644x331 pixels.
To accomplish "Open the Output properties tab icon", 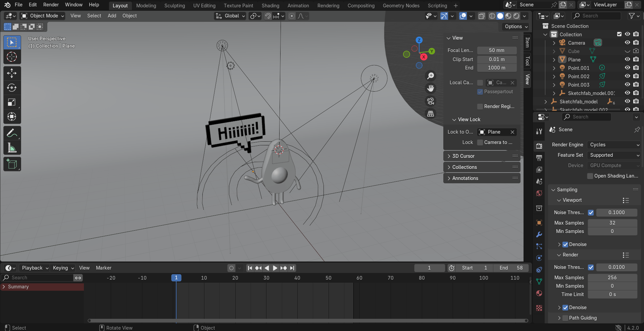I will coord(539,158).
